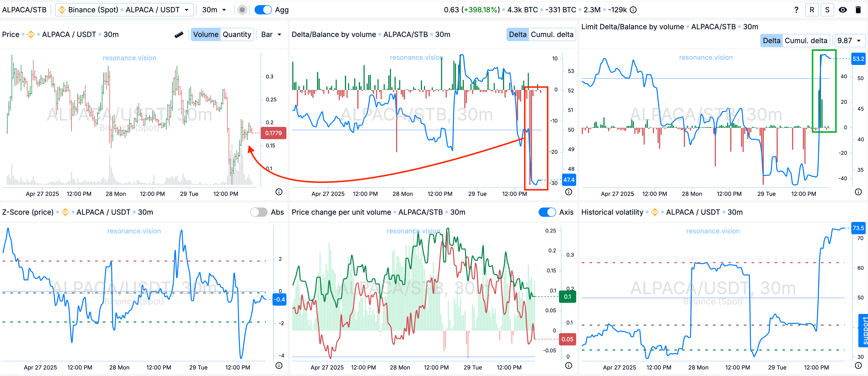Screen dimensions: 868x376
Task: Click the R button in top bar
Action: (x=812, y=10)
